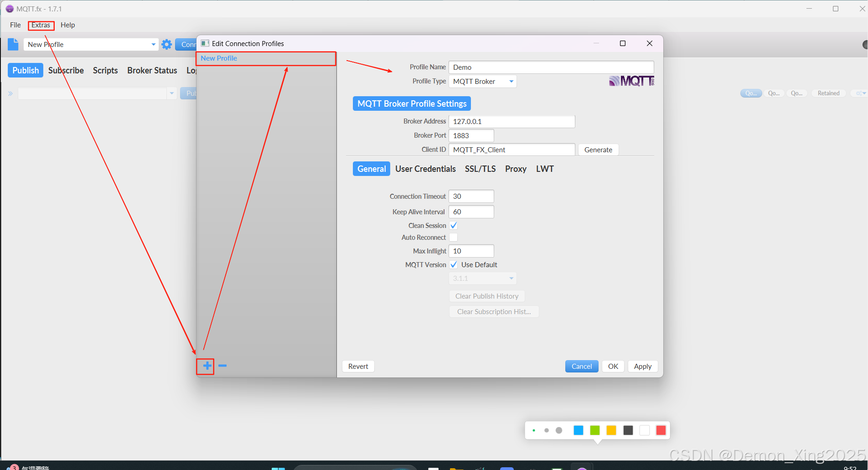
Task: Select the largest gray dot pen size
Action: click(x=559, y=430)
